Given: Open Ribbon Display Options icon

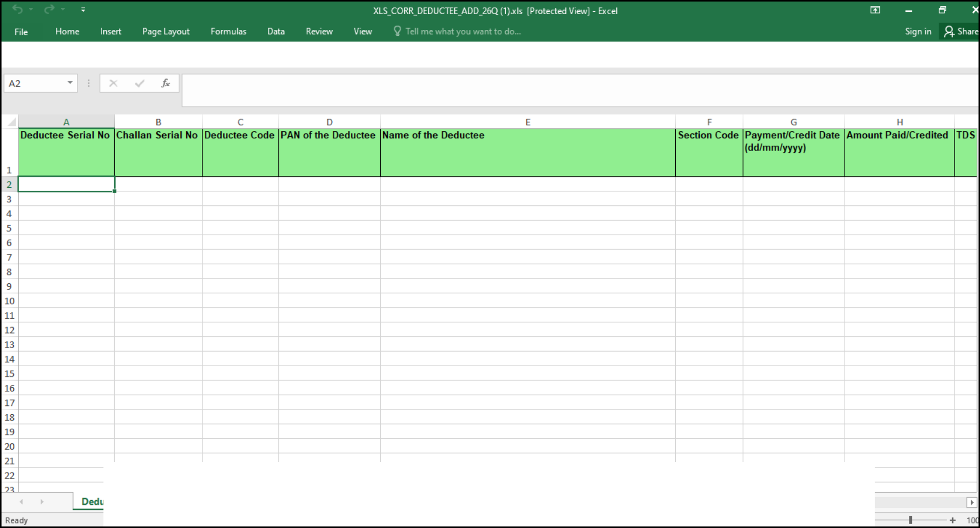Looking at the screenshot, I should [875, 10].
